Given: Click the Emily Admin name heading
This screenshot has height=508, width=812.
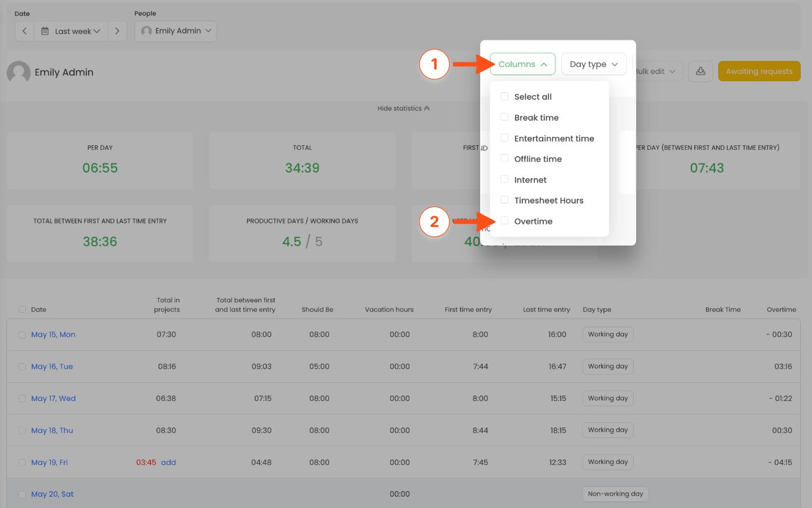Looking at the screenshot, I should coord(64,72).
